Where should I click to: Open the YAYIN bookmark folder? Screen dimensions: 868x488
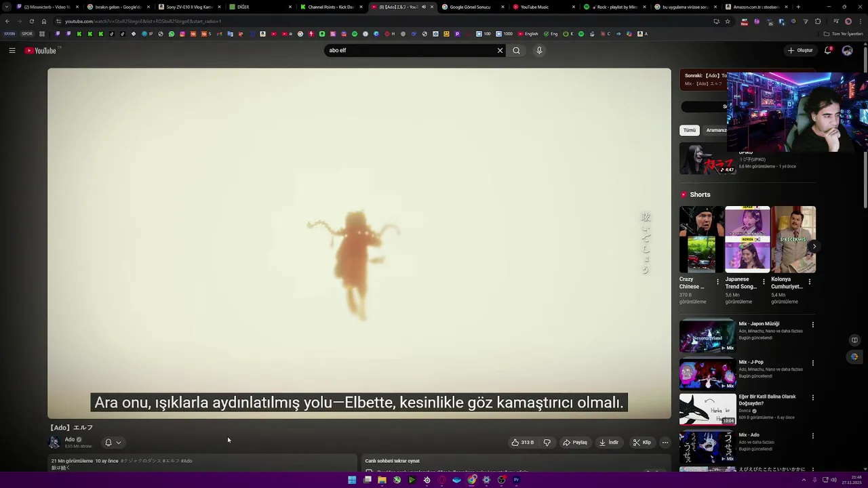(9, 34)
